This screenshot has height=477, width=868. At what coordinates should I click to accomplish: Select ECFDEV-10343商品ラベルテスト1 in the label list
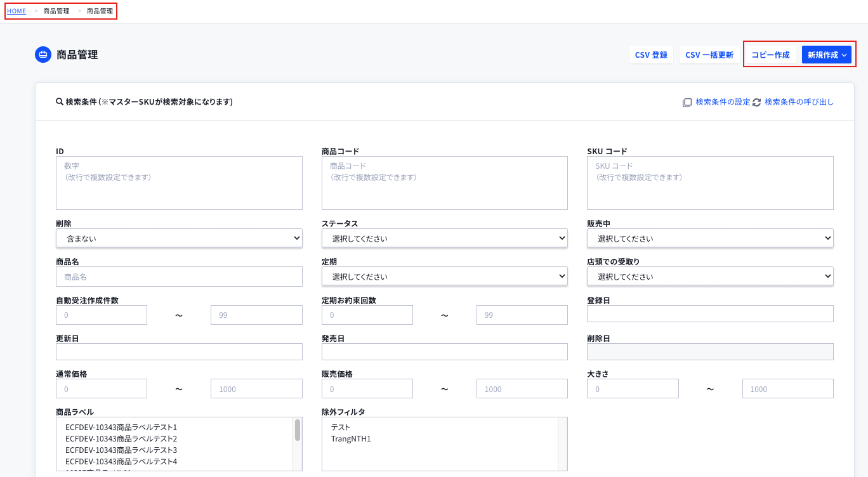point(121,428)
